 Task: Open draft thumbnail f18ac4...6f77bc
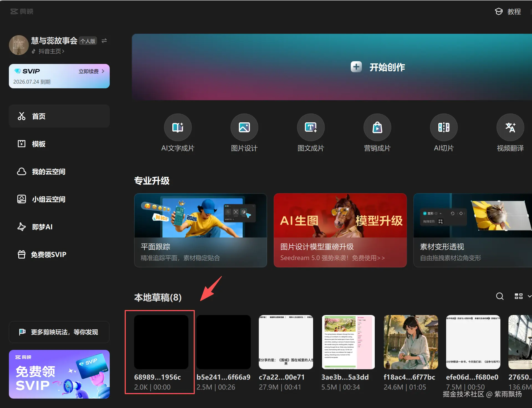(x=411, y=342)
